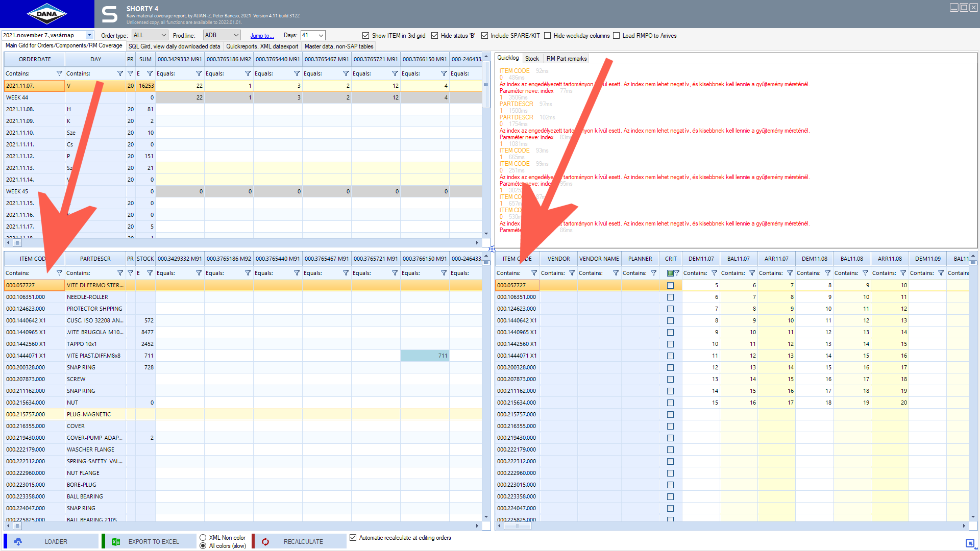Open Master data, non-SAP tables tab
The width and height of the screenshot is (980, 551).
(x=339, y=46)
